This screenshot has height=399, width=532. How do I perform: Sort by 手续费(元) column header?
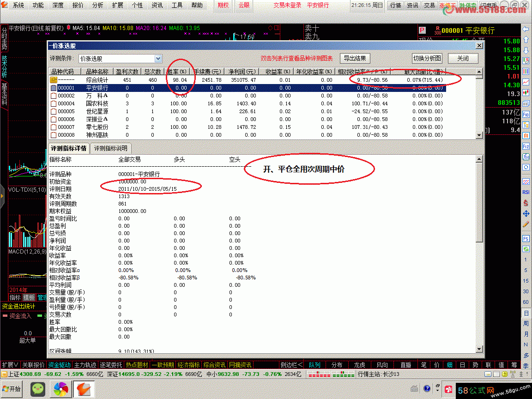pos(207,72)
